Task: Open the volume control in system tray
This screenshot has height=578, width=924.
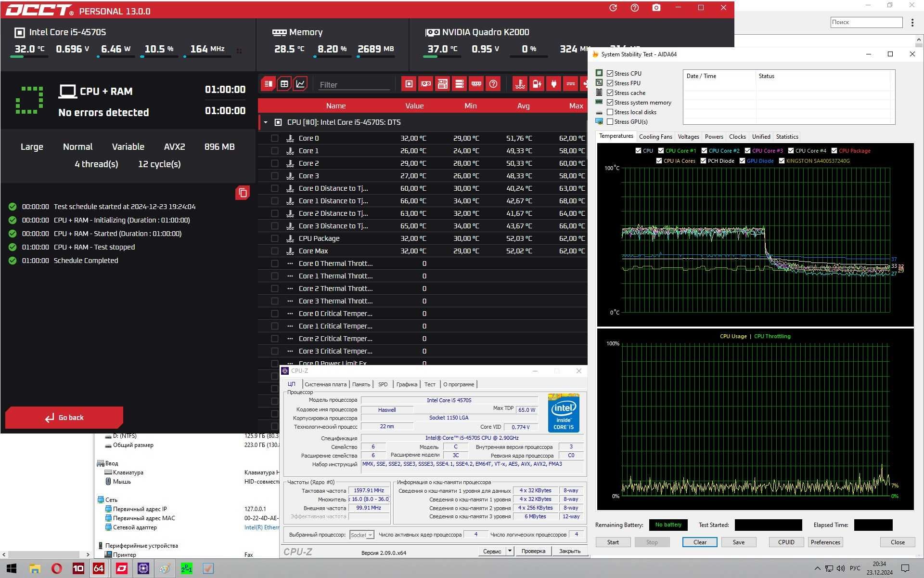Action: [841, 568]
